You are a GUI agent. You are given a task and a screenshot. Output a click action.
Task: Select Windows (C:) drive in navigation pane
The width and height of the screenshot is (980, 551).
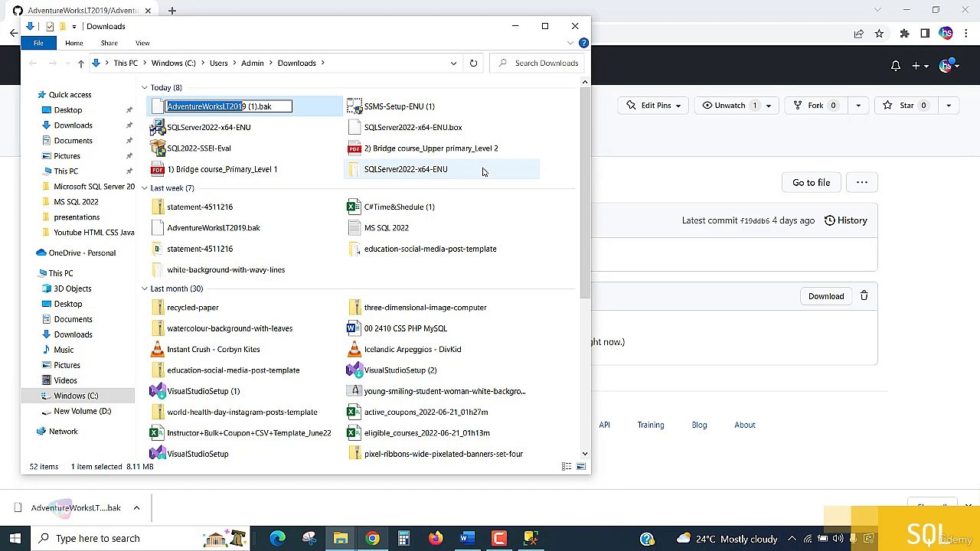[76, 396]
